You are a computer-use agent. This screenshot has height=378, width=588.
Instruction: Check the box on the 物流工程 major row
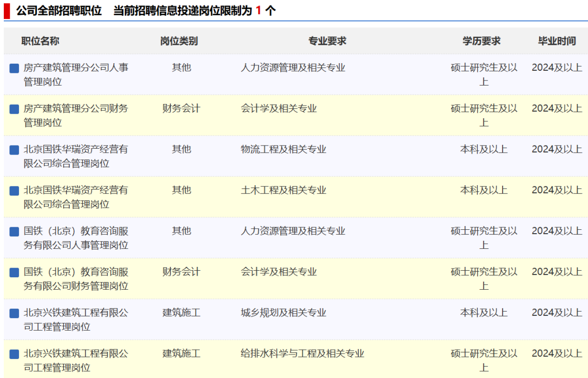(14, 150)
